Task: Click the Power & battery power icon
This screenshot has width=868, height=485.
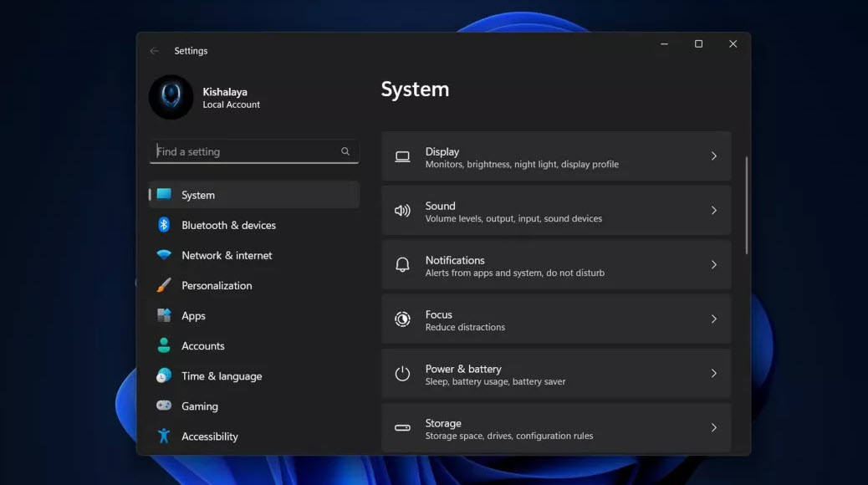Action: pyautogui.click(x=402, y=373)
